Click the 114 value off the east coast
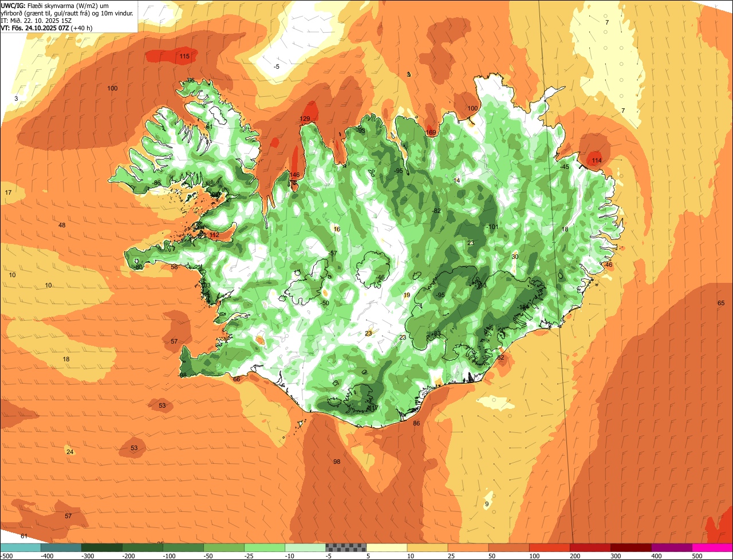This screenshot has height=560, width=733. pos(597,160)
